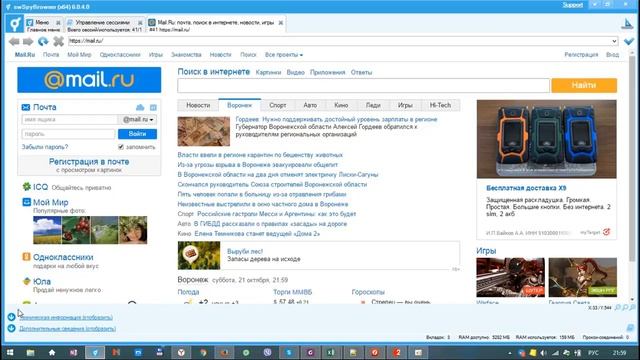The width and height of the screenshot is (640, 360).
Task: Close the Mail.Ru browser tab
Action: click(281, 23)
